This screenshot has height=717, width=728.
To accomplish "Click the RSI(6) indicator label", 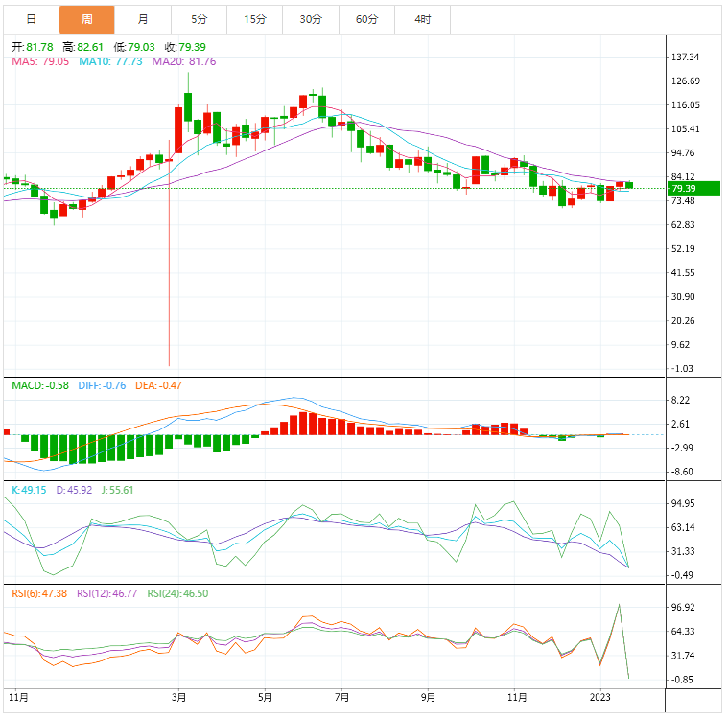I will pyautogui.click(x=39, y=593).
